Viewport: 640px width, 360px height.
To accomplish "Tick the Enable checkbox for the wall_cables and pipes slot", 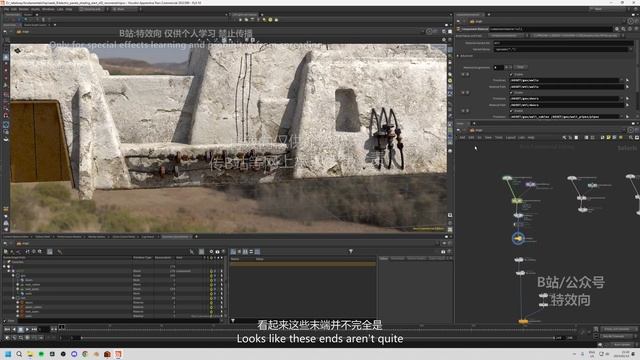I will tap(511, 111).
